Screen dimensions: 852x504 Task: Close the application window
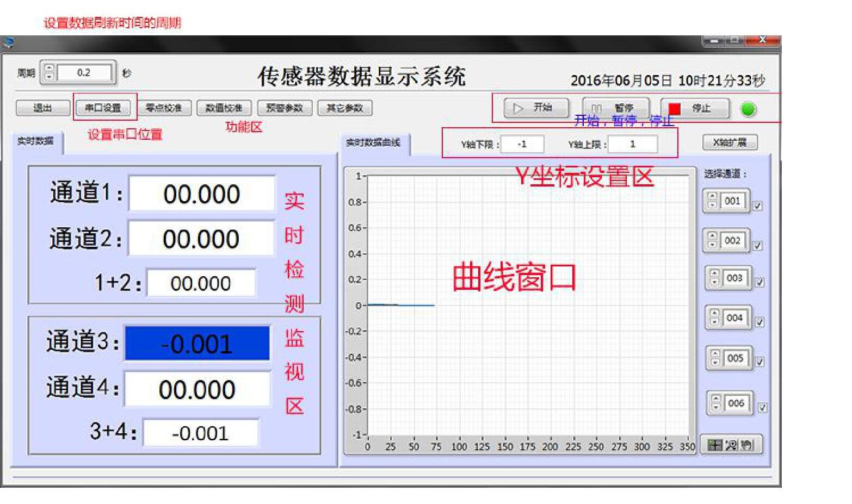pos(762,41)
